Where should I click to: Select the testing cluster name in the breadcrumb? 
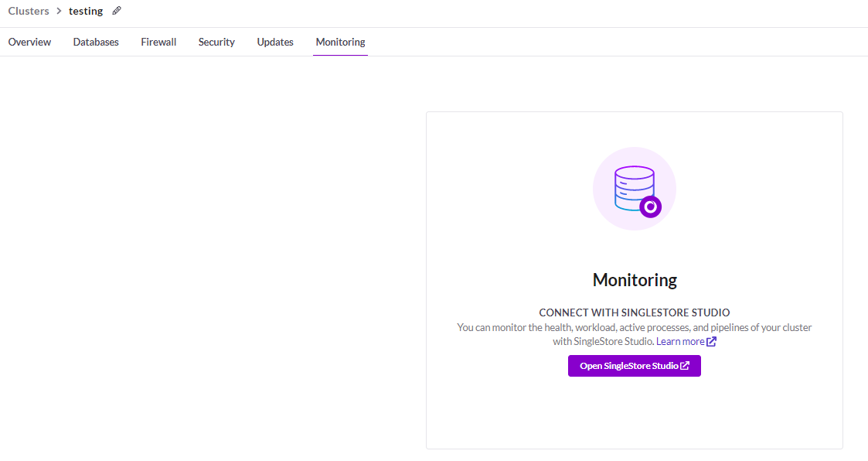pos(86,11)
